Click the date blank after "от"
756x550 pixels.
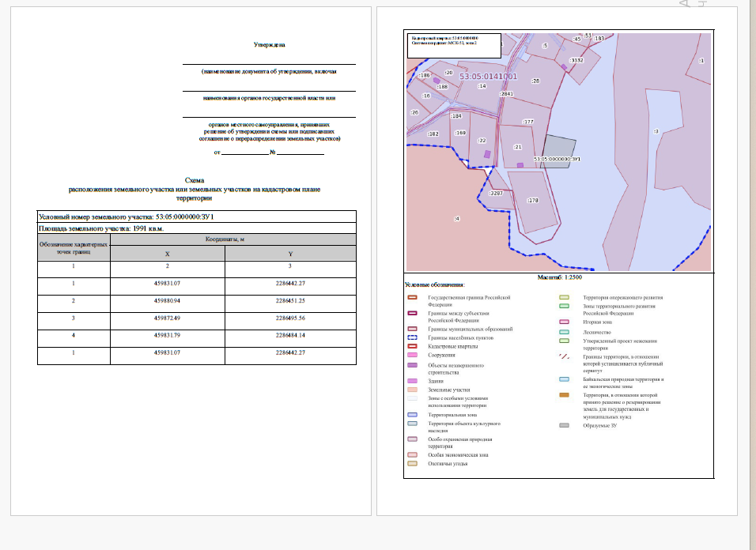tap(245, 153)
